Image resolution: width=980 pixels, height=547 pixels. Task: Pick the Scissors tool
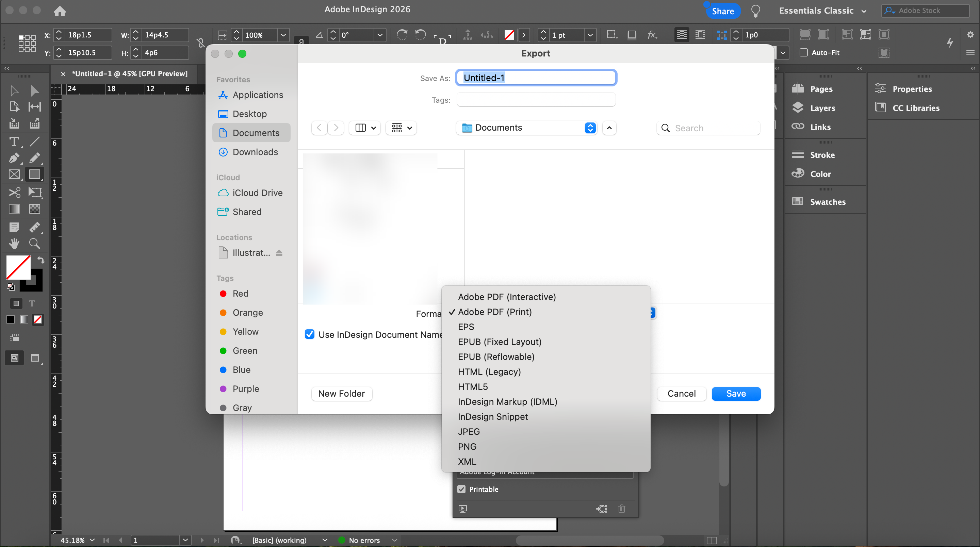pyautogui.click(x=14, y=192)
